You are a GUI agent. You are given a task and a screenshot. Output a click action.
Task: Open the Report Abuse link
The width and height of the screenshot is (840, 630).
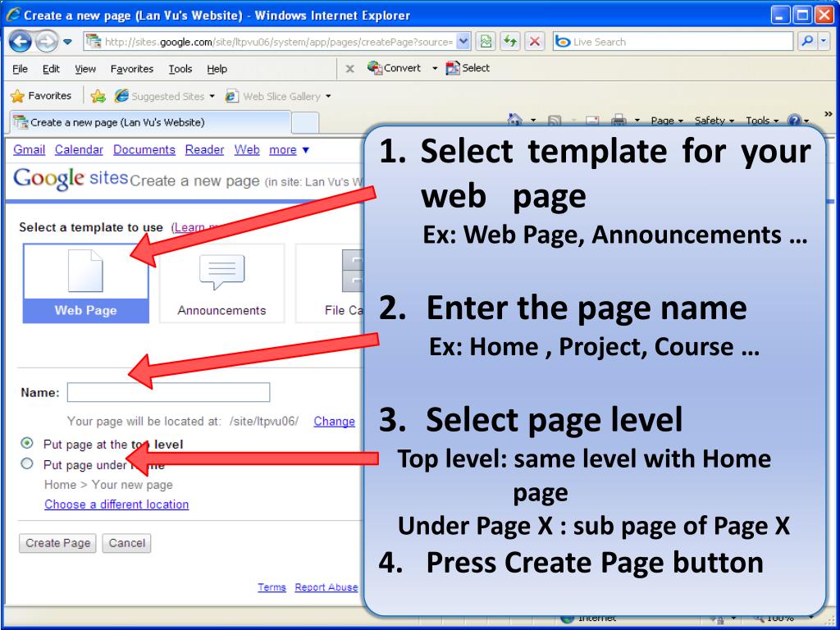(x=326, y=587)
